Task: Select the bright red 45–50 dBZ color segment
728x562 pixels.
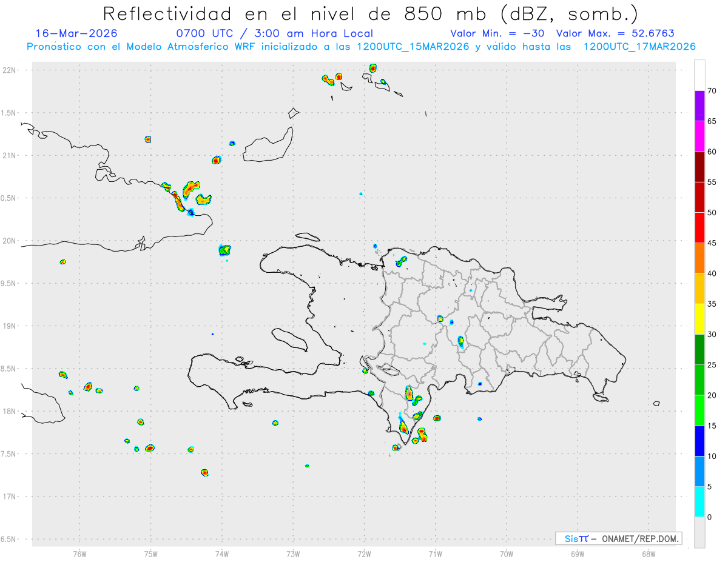Action: coord(699,228)
